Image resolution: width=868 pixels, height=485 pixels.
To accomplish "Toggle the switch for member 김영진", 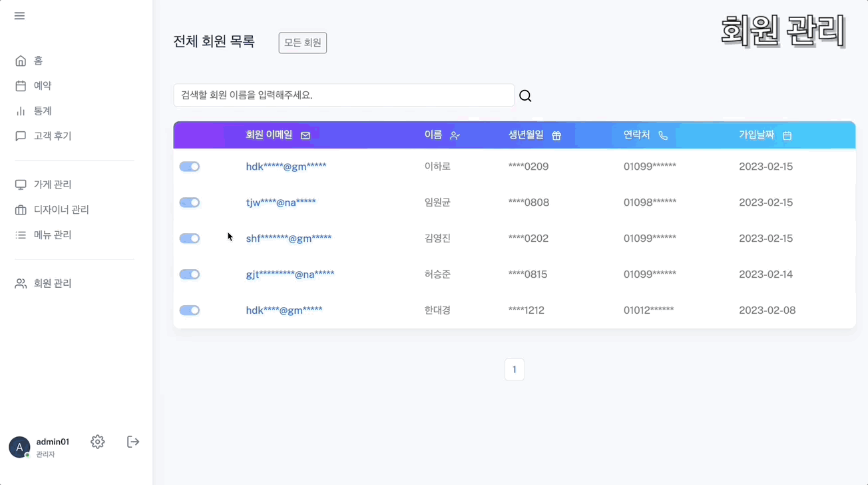I will coord(190,239).
